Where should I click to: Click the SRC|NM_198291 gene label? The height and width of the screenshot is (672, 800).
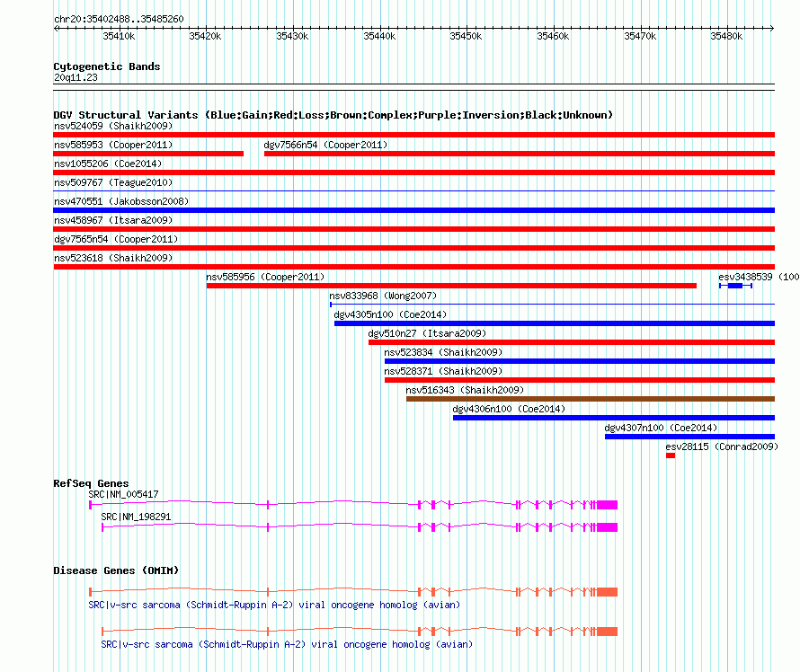click(136, 517)
